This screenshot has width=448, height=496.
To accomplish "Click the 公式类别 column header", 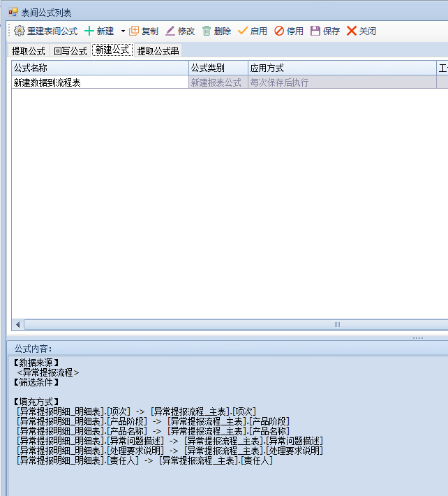I will 218,68.
